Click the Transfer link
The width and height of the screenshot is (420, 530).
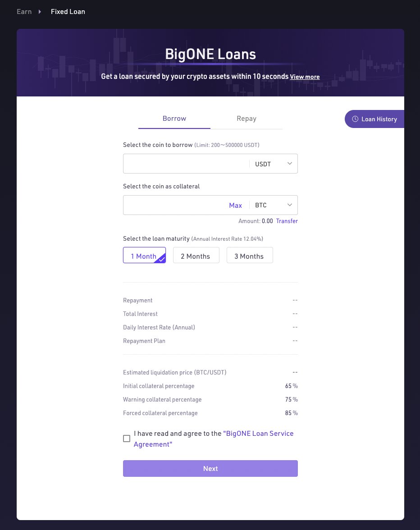(x=287, y=221)
